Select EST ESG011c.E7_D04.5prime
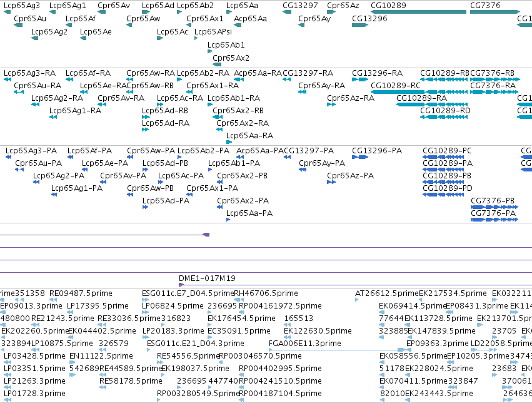 (x=188, y=293)
